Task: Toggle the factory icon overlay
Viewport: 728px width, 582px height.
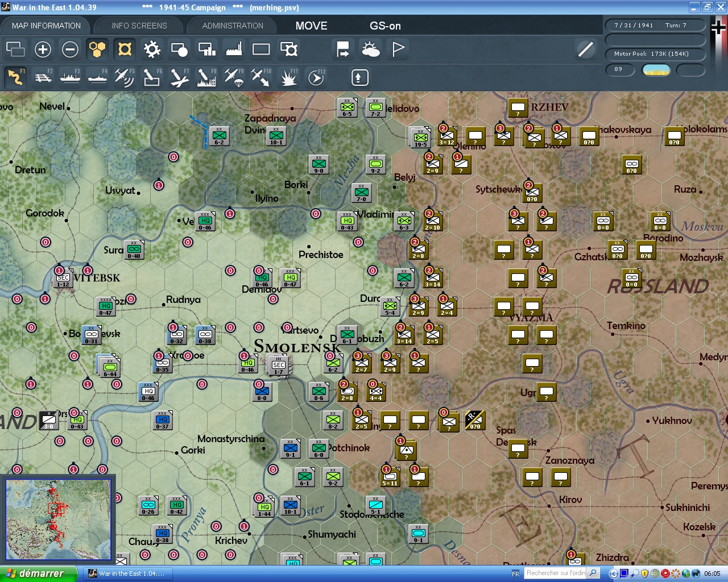Action: click(234, 49)
